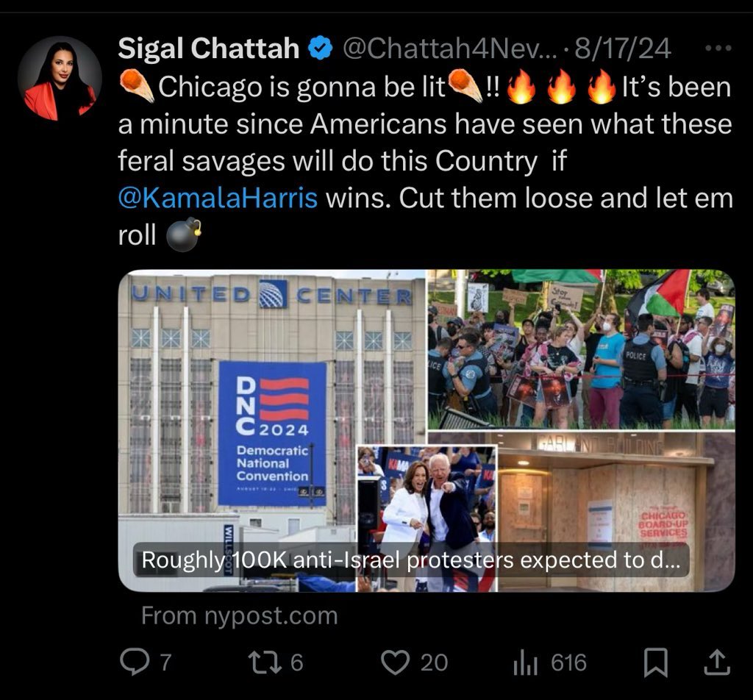This screenshot has height=700, width=753.
Task: Click the article headline caption overlay
Action: 410,560
